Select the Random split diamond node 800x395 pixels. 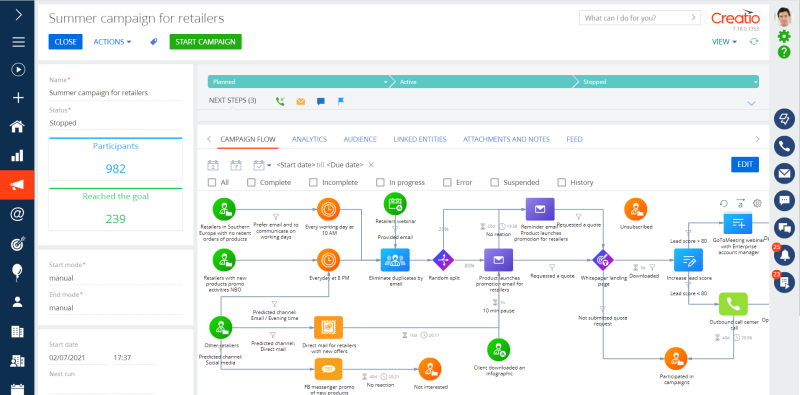(x=443, y=260)
